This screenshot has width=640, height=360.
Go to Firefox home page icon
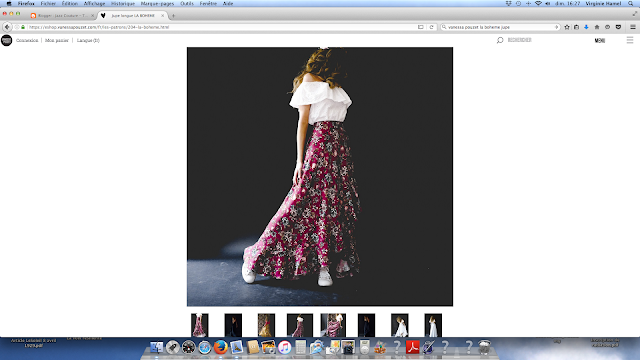[x=597, y=27]
